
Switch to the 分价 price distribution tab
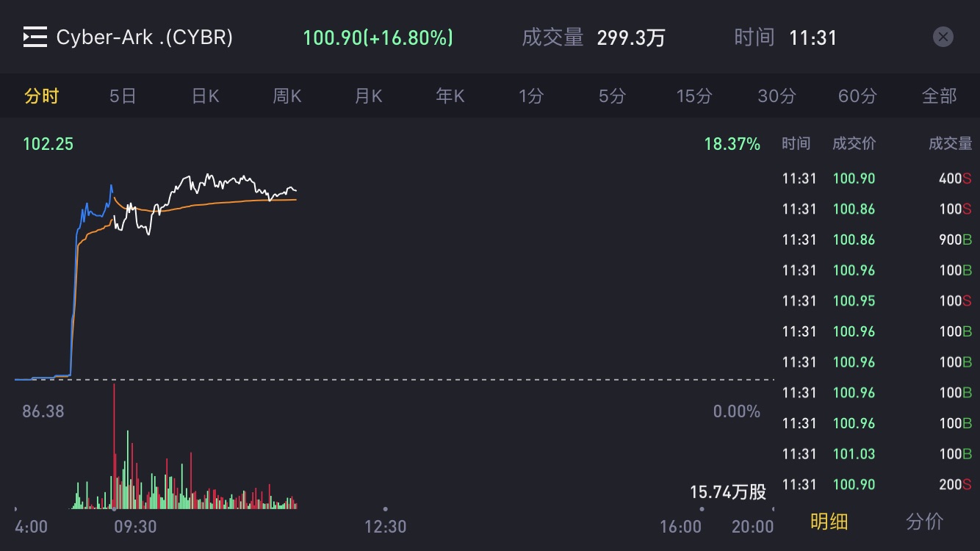pos(924,522)
